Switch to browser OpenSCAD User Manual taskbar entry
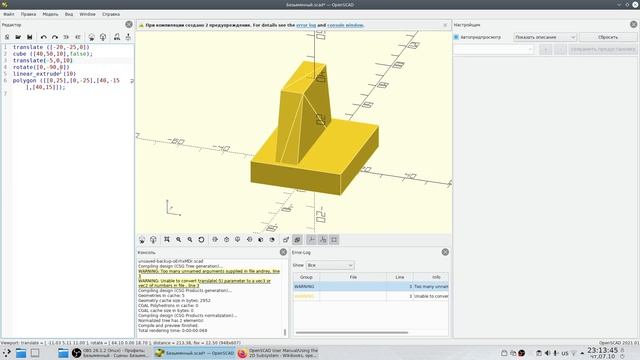640x360 pixels. [x=278, y=353]
